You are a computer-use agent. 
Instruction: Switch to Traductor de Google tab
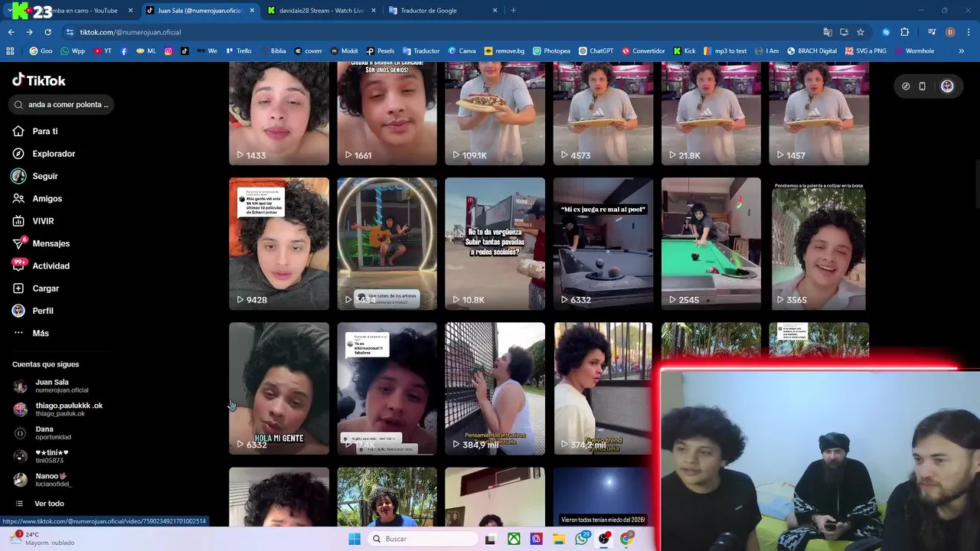[443, 11]
